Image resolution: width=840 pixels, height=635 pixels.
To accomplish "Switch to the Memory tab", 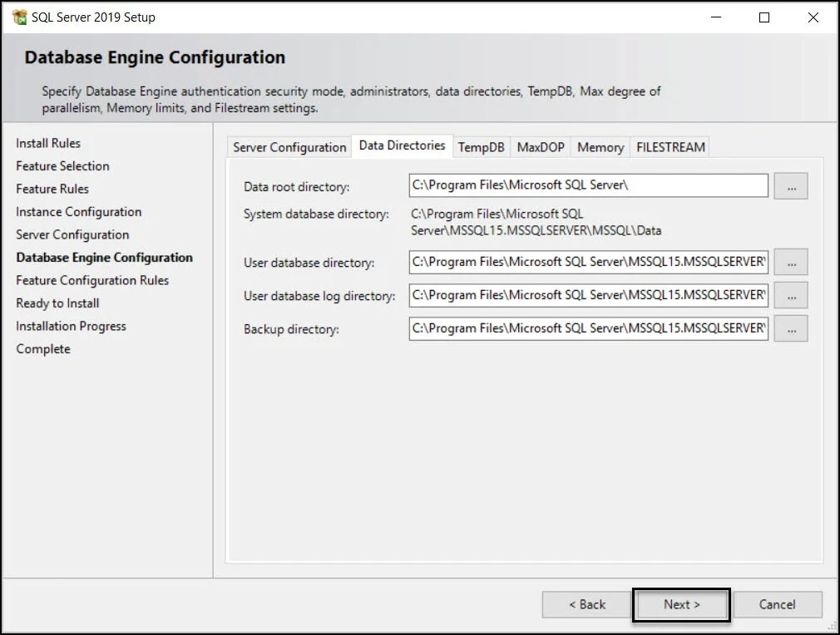I will [x=600, y=147].
